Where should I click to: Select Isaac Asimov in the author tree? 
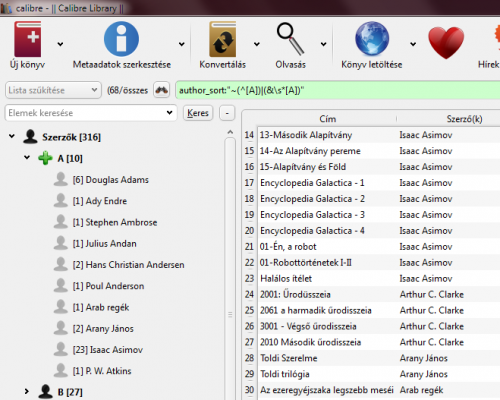(x=108, y=350)
